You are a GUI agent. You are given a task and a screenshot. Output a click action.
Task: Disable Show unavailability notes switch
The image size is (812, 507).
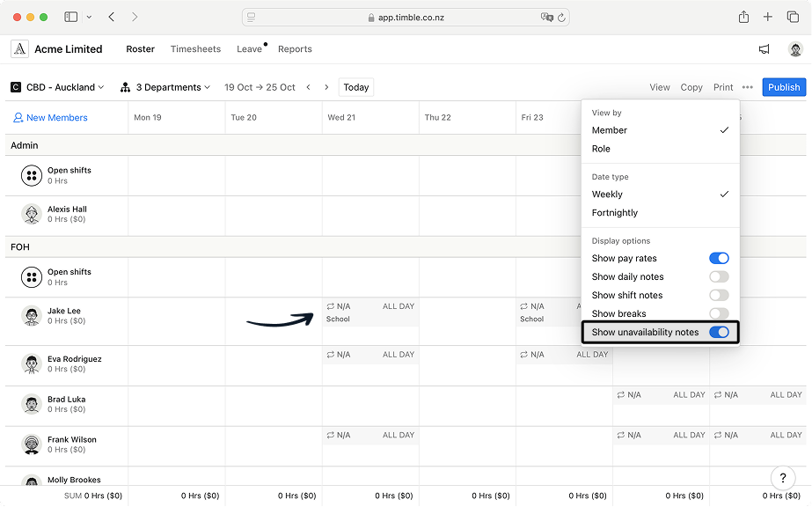719,333
